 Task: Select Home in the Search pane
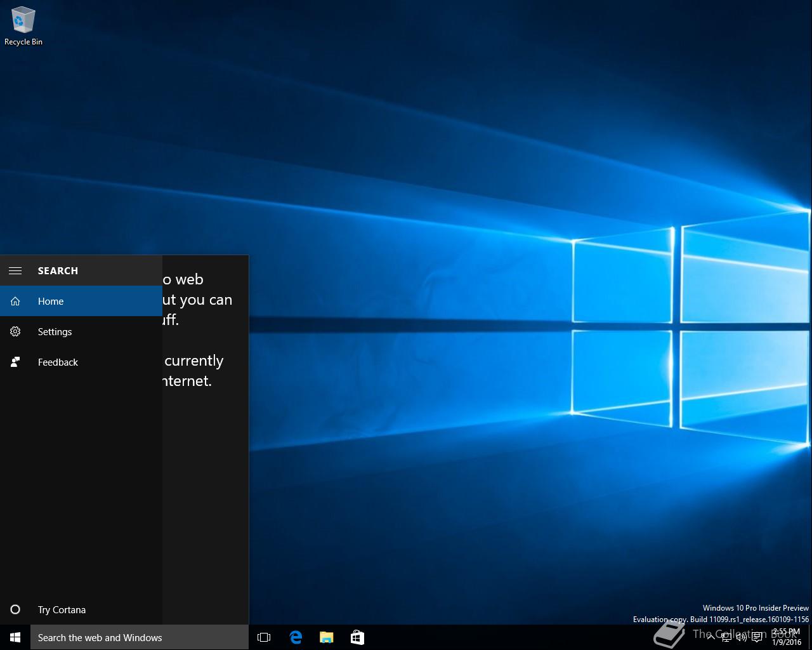tap(81, 301)
